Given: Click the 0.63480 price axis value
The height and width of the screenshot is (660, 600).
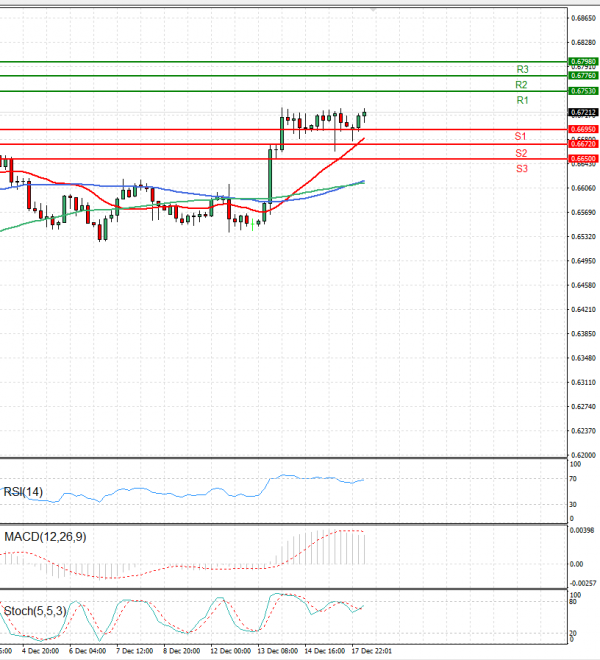Looking at the screenshot, I should pyautogui.click(x=584, y=358).
